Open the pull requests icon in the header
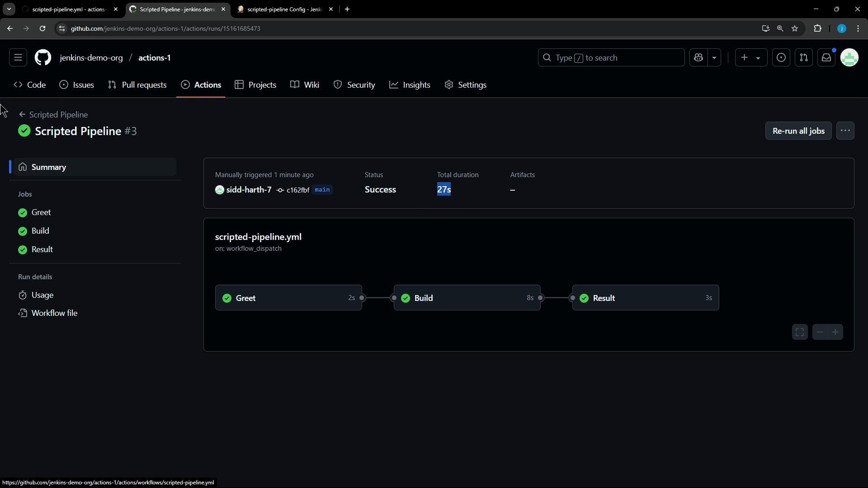868x488 pixels. tap(804, 58)
